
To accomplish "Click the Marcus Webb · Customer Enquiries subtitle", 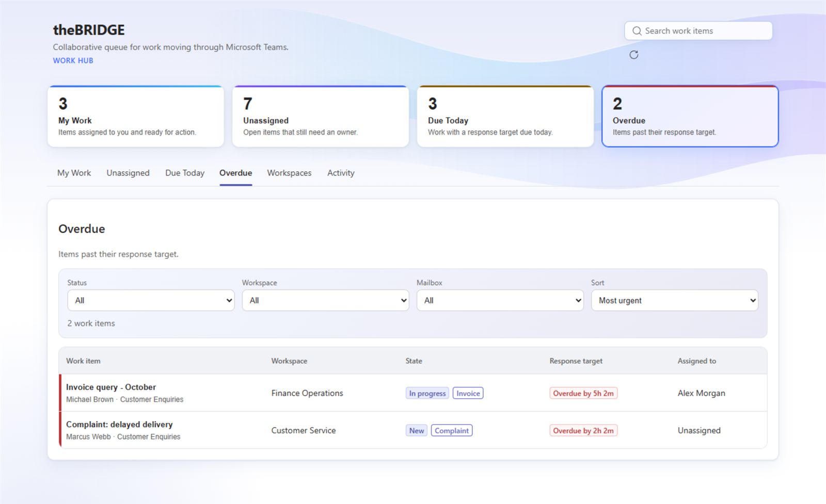I will 123,436.
